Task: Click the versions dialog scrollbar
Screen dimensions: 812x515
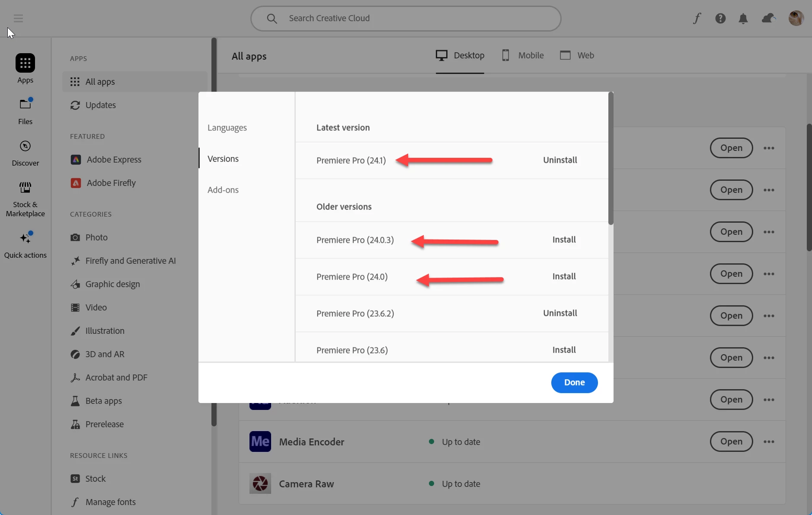Action: (x=611, y=159)
